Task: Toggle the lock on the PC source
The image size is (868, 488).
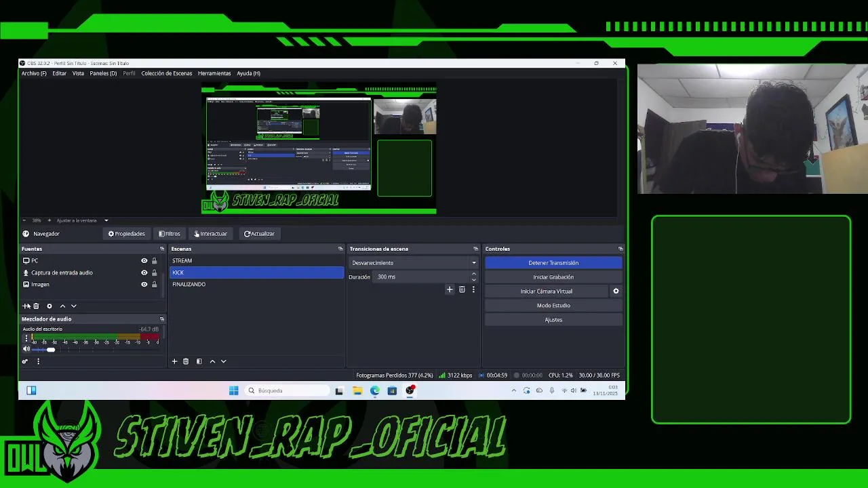Action: click(x=154, y=261)
